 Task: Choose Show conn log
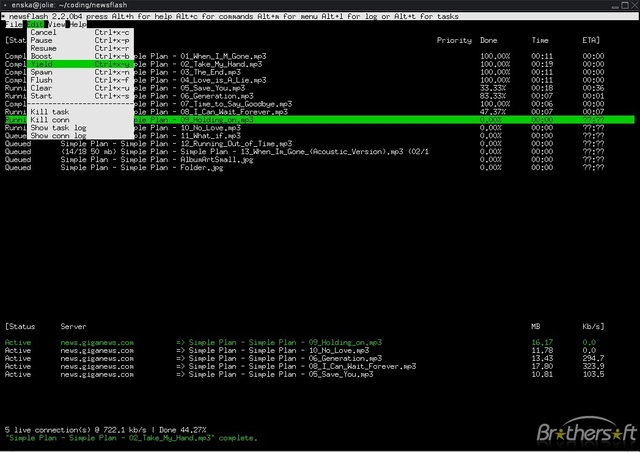click(x=80, y=136)
